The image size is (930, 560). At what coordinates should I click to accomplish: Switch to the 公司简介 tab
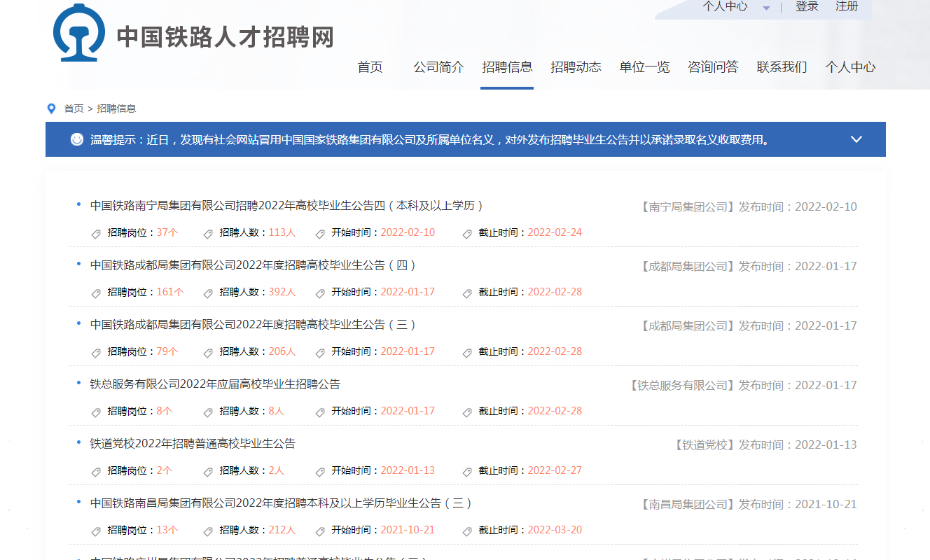tap(438, 66)
